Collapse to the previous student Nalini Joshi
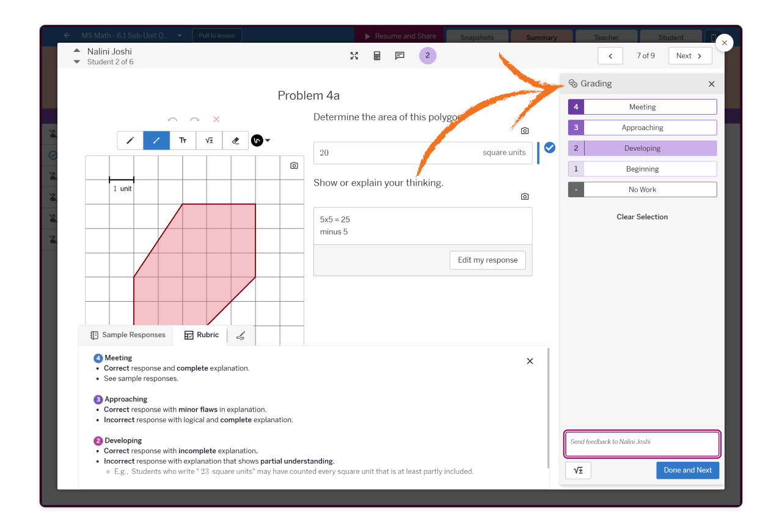Screen dimensions: 782x532 tap(76, 51)
